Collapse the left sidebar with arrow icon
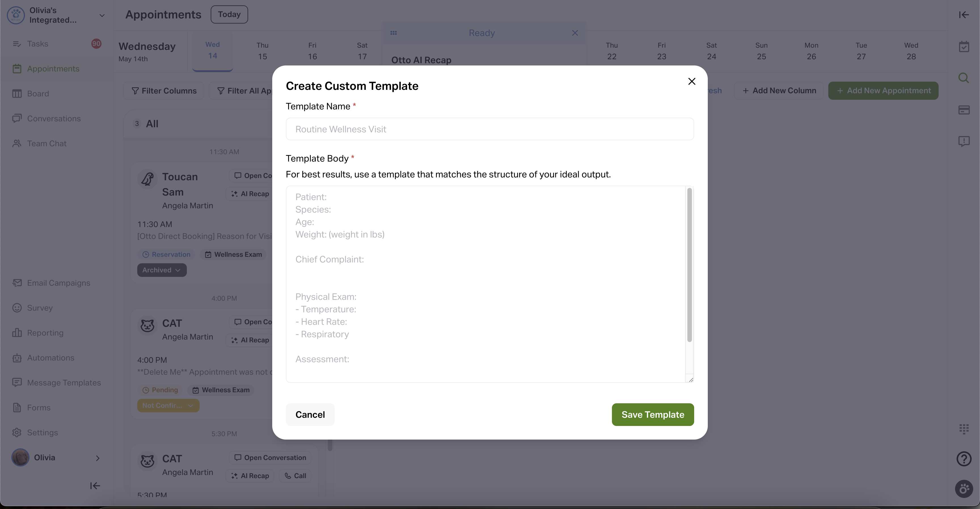 pos(95,486)
